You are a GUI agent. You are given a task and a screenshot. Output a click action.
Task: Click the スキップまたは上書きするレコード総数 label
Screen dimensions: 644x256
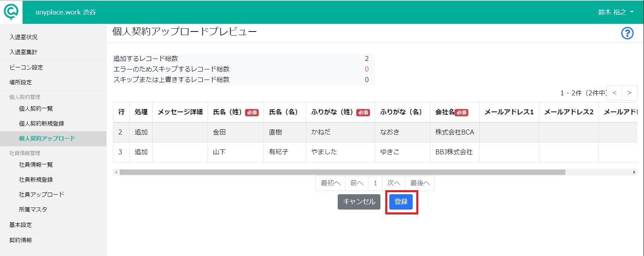171,80
